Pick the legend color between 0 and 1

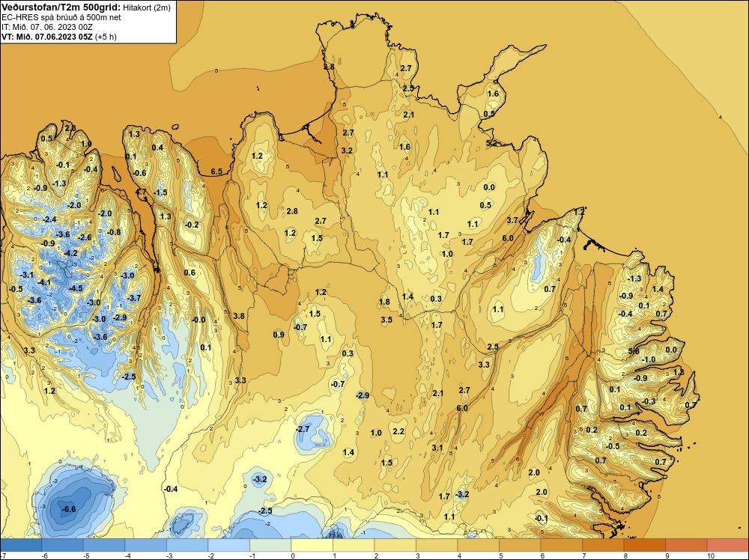point(312,545)
